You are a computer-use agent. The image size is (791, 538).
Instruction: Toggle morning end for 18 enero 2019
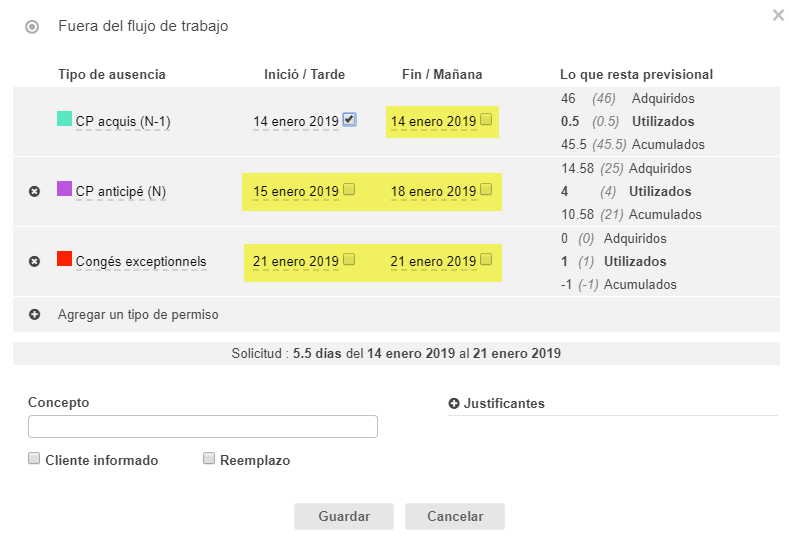pyautogui.click(x=486, y=190)
